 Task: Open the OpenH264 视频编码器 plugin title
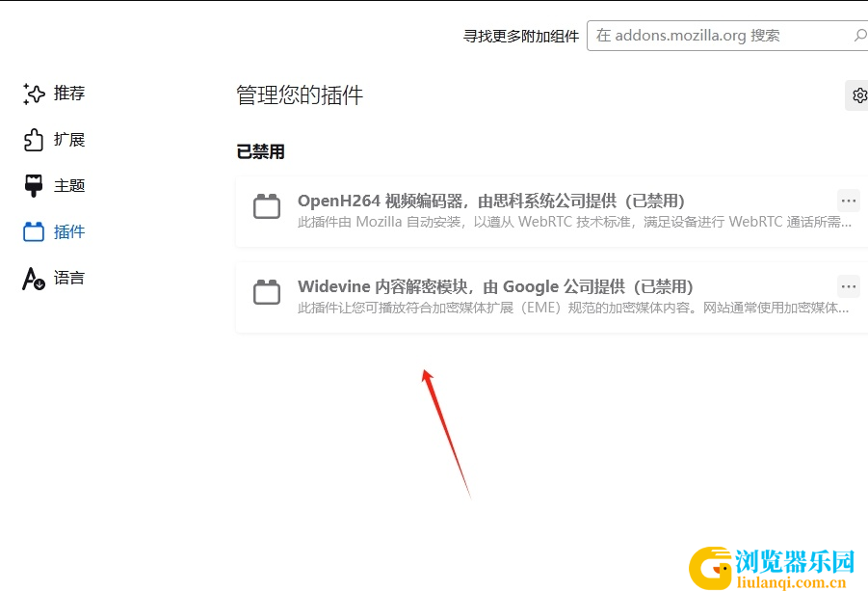pos(491,201)
